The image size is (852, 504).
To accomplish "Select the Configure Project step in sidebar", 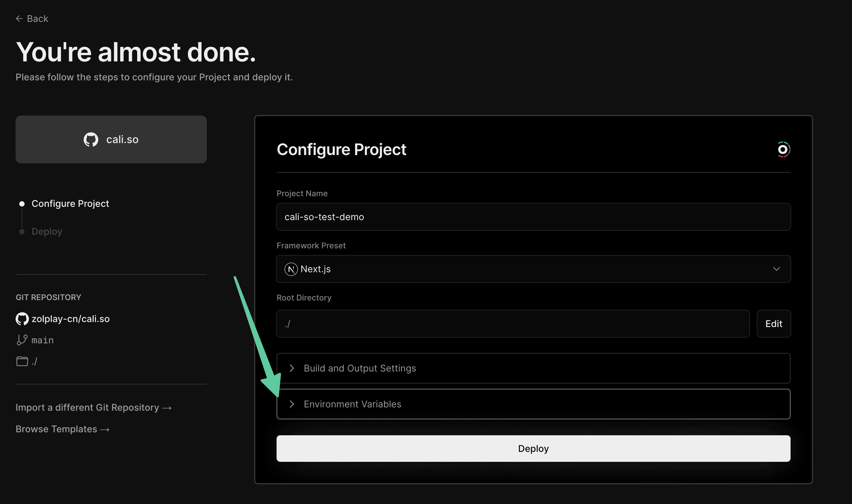I will [70, 204].
